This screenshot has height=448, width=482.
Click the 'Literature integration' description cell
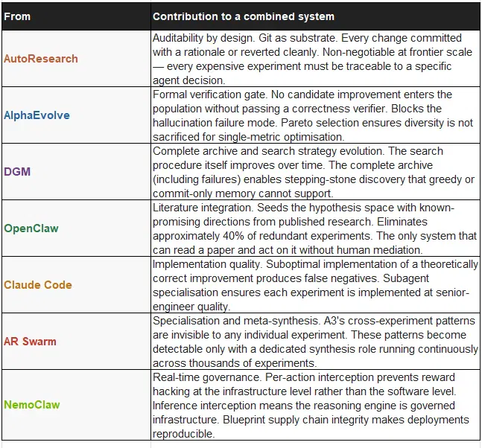click(x=315, y=228)
